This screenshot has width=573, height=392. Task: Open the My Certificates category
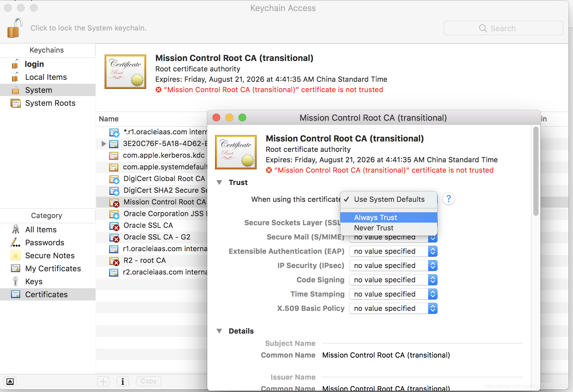pos(53,268)
